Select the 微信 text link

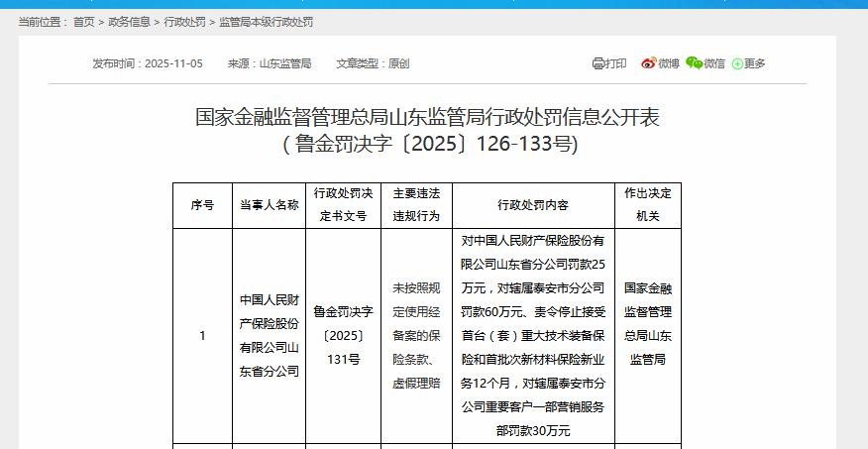(x=714, y=63)
